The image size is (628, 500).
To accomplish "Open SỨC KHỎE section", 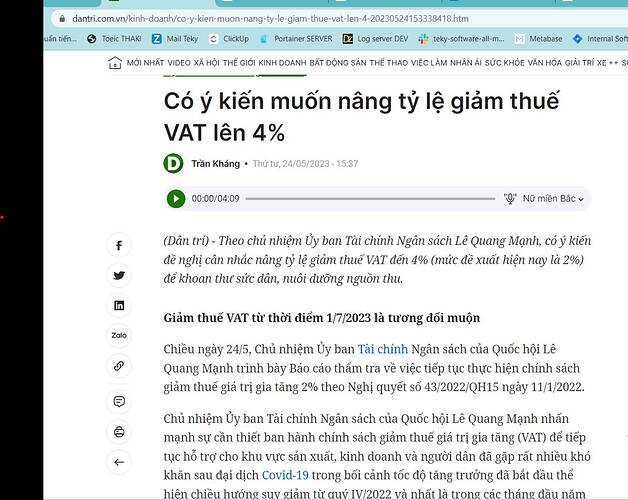I will [505, 63].
